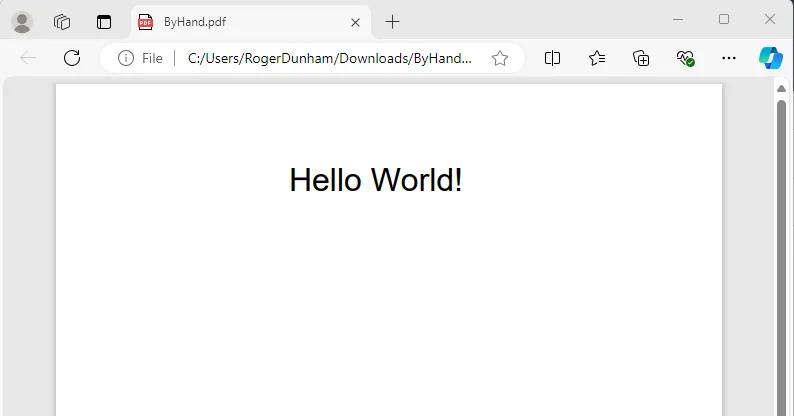The height and width of the screenshot is (416, 794).
Task: Click the Hello World! text
Action: click(376, 180)
